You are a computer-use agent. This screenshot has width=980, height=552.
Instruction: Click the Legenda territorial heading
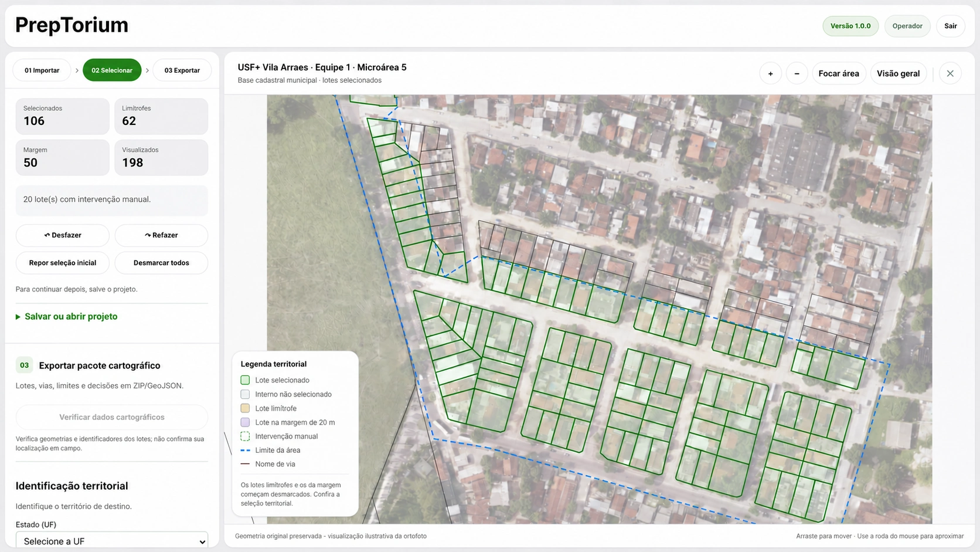274,364
